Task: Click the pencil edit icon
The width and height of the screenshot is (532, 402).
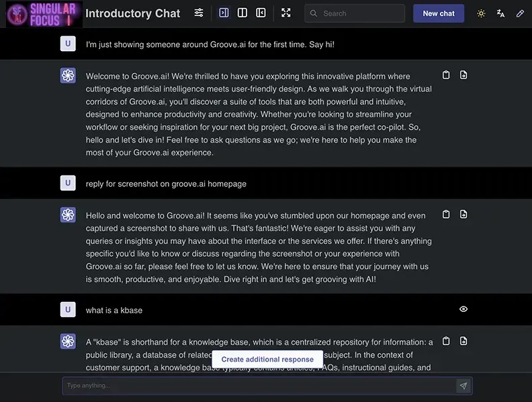Action: (520, 13)
